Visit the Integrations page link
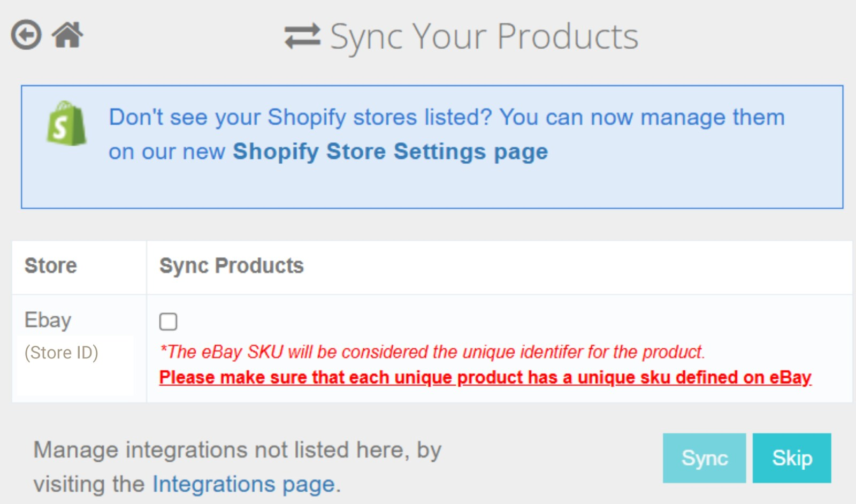The image size is (856, 504). point(241,485)
